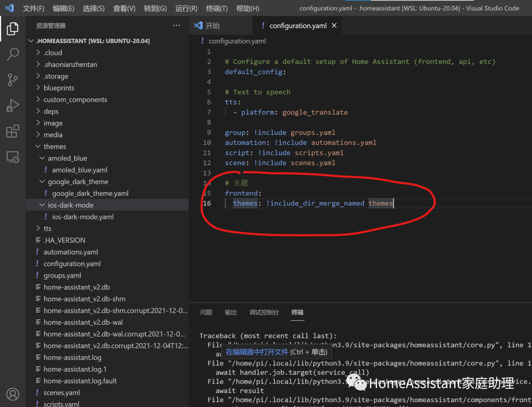This screenshot has height=407, width=532.
Task: Click the configuration.yaml breadcrumb
Action: [237, 41]
